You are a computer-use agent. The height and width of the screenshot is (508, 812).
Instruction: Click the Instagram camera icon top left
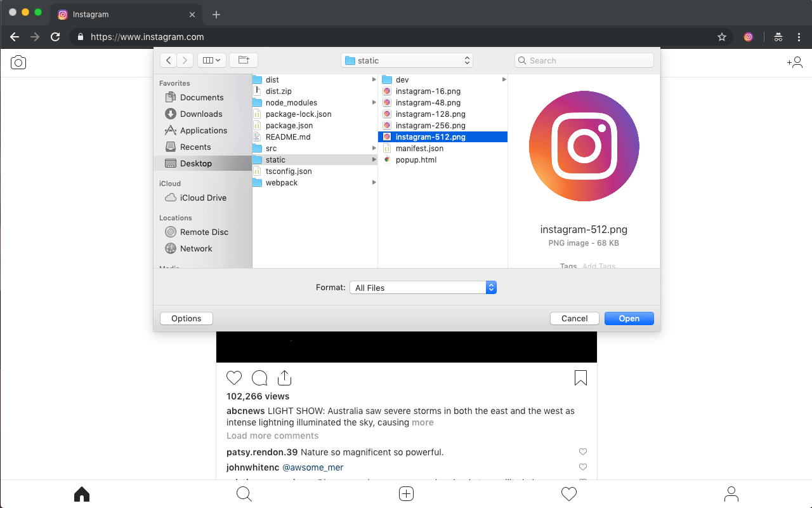pos(18,62)
